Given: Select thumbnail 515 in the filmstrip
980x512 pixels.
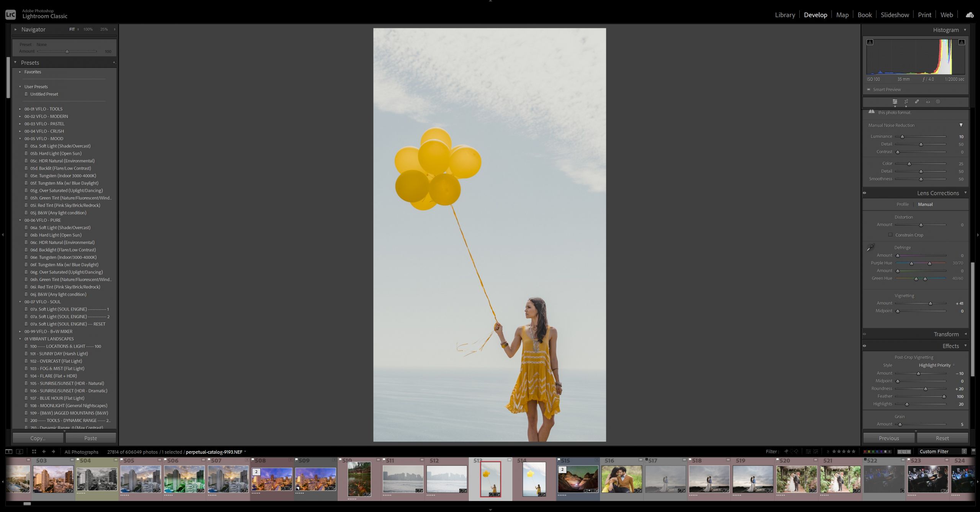Looking at the screenshot, I should pos(578,479).
